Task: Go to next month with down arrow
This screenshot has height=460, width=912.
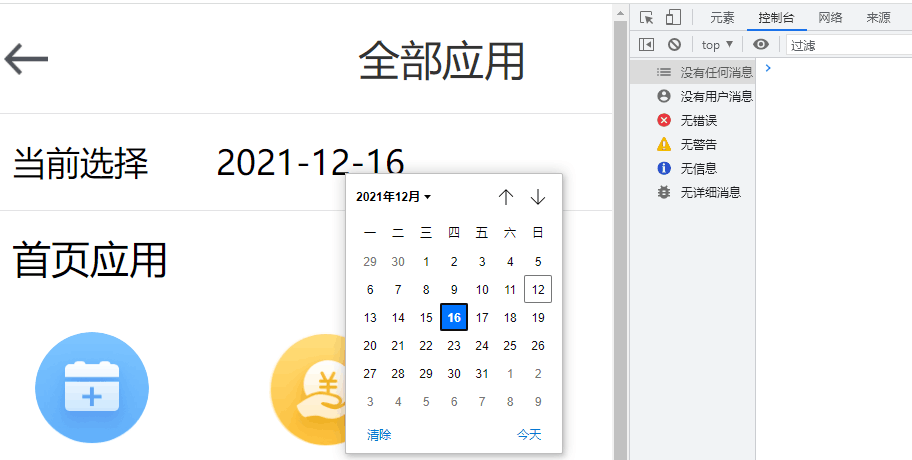Action: (538, 197)
